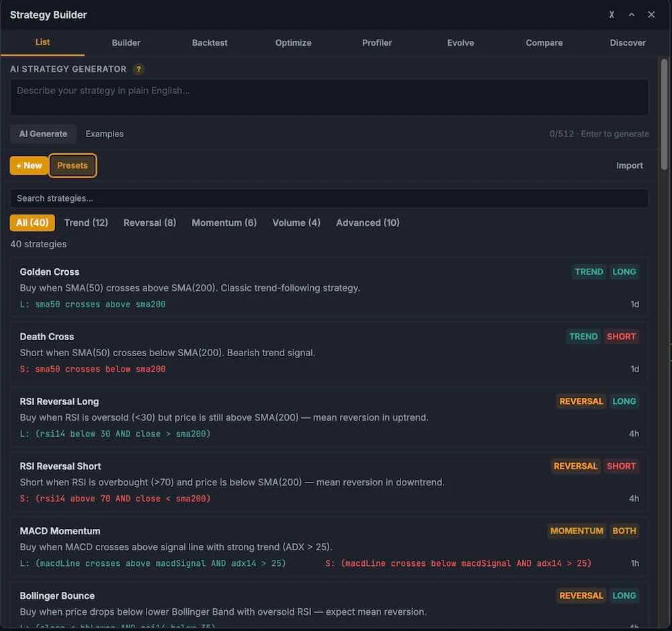672x631 pixels.
Task: Click Death Cross description 'Bearish trend signal'
Action: point(271,353)
